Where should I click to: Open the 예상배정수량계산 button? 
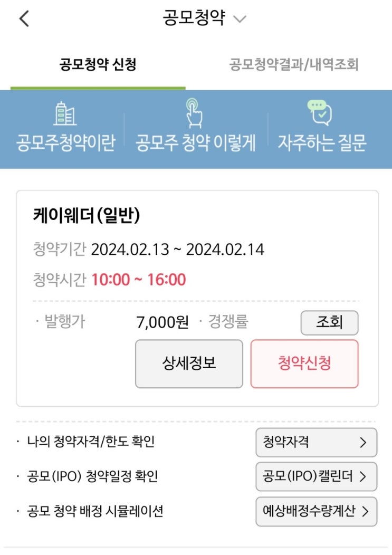(316, 511)
